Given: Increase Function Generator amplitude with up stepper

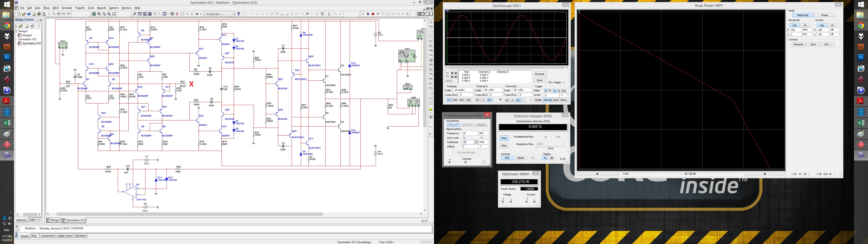Looking at the screenshot, I should 476,141.
